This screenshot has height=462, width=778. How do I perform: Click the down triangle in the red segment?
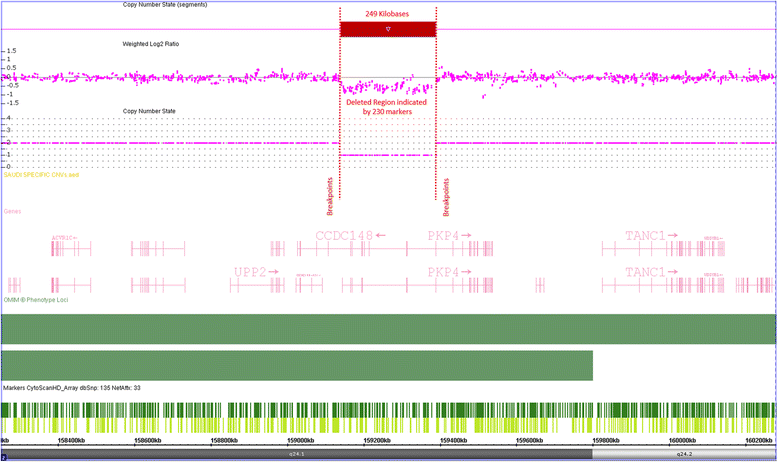click(x=388, y=30)
